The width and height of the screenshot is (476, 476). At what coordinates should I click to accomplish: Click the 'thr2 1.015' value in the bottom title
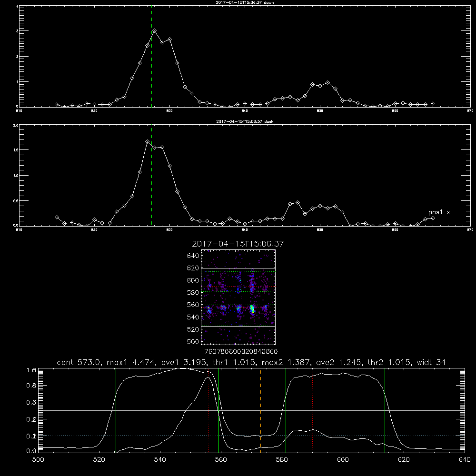[x=390, y=362]
